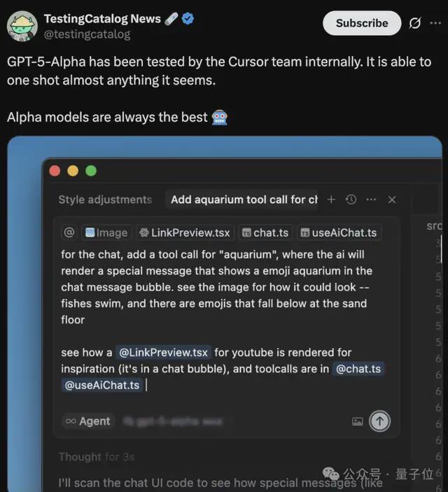
Task: Expand the 'Thought for 3s' section
Action: (x=97, y=457)
